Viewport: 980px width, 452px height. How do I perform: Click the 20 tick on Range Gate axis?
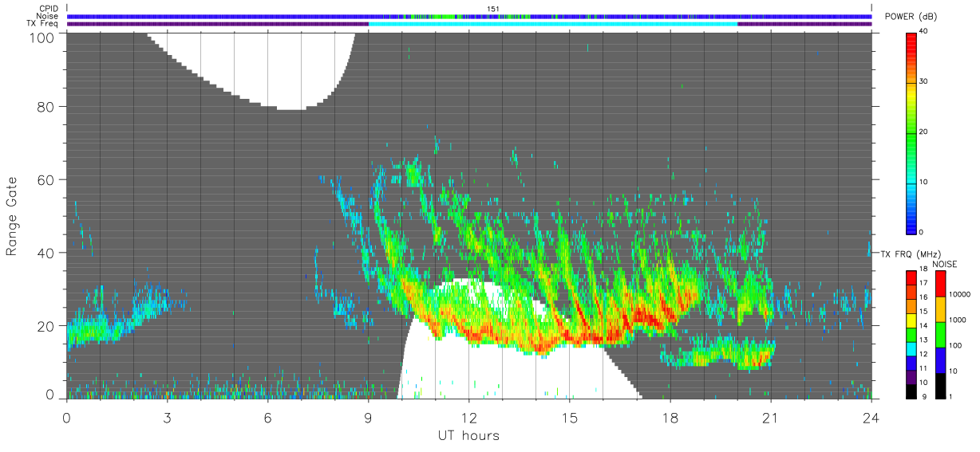45,326
